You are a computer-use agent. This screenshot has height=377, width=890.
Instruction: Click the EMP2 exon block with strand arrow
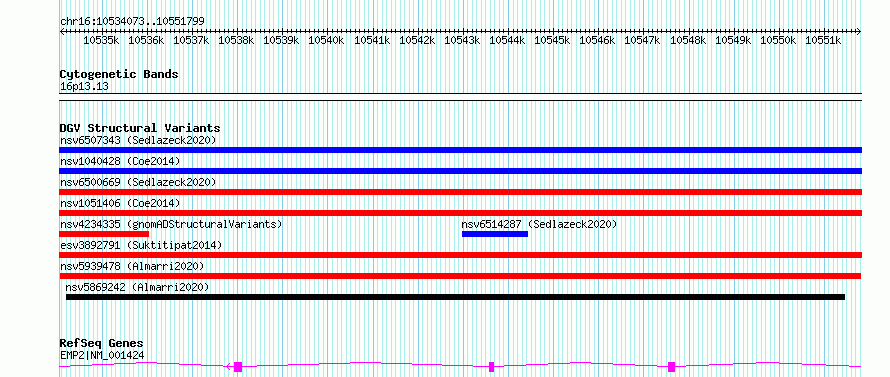[x=237, y=367]
